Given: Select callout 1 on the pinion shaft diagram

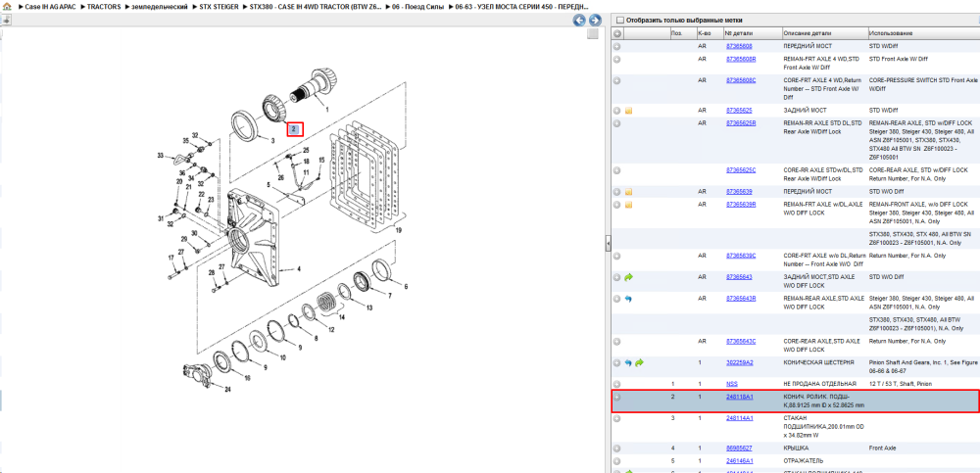Looking at the screenshot, I should (326, 108).
